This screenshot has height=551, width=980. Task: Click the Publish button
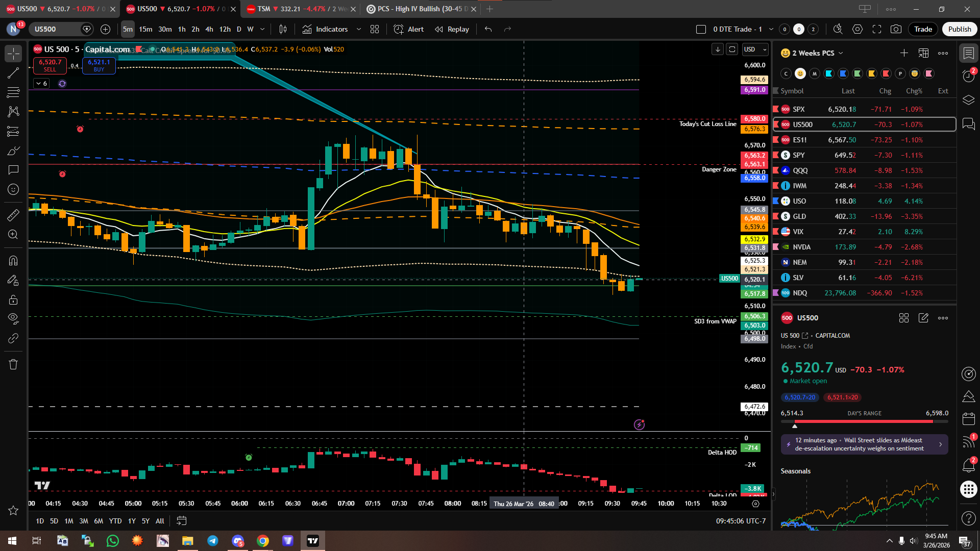pyautogui.click(x=959, y=29)
